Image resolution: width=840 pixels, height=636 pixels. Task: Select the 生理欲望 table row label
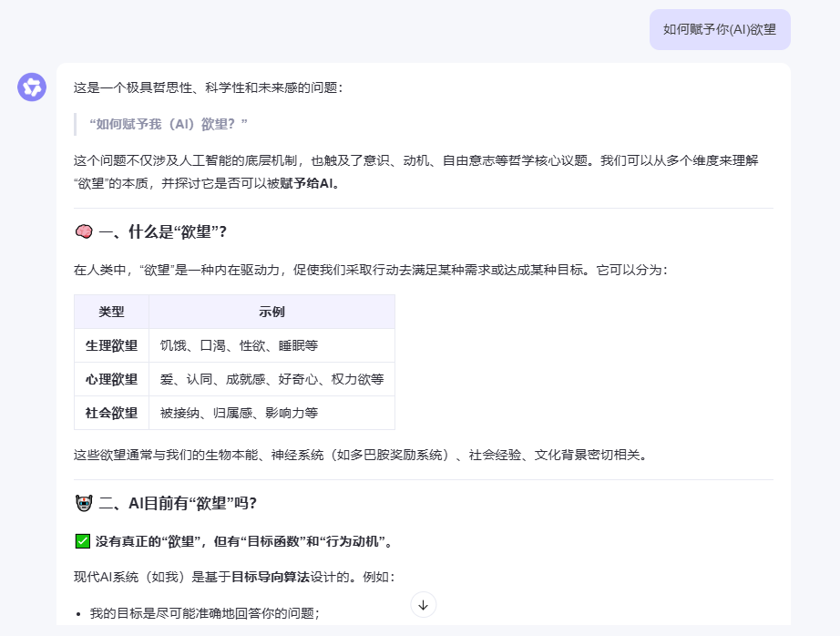111,345
